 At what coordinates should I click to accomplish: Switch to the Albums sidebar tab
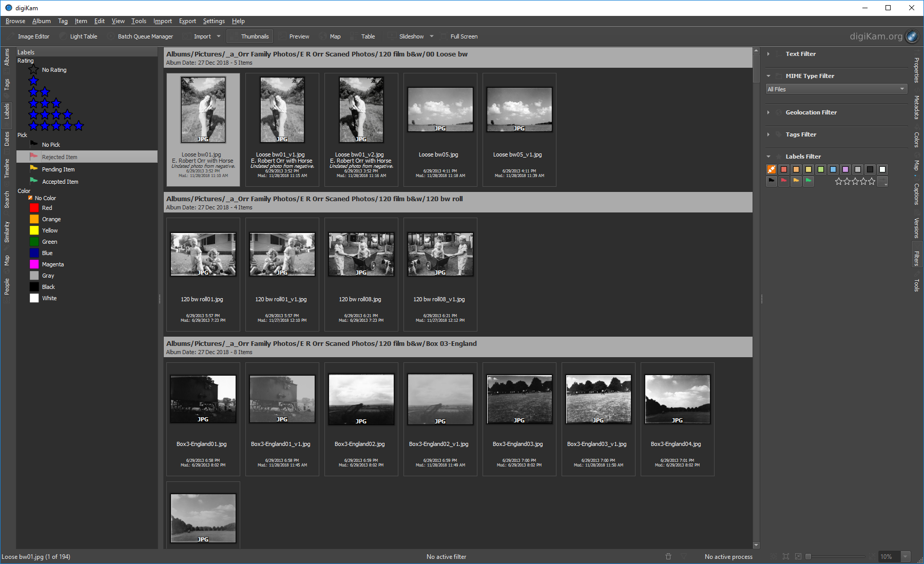tap(7, 57)
